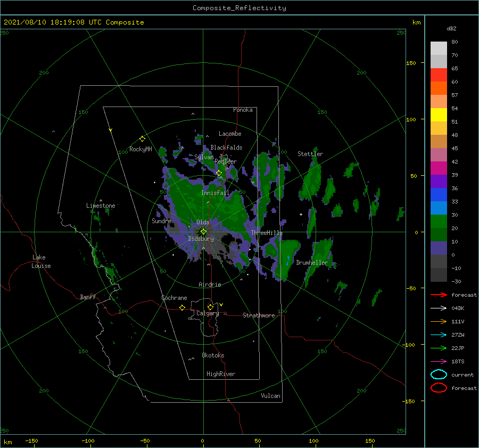This screenshot has width=479, height=448.
Task: Select the Sundre label
Action: pos(161,221)
